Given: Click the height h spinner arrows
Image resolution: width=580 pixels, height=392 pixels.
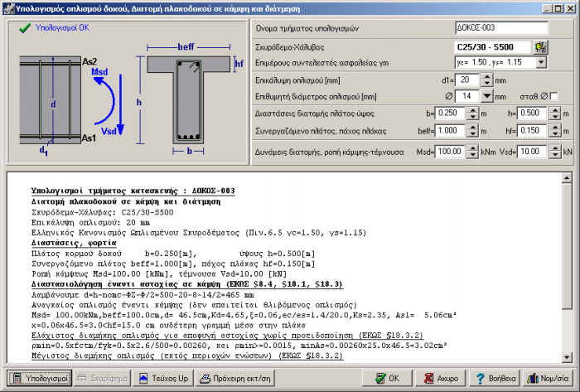Looking at the screenshot, I should (x=553, y=113).
